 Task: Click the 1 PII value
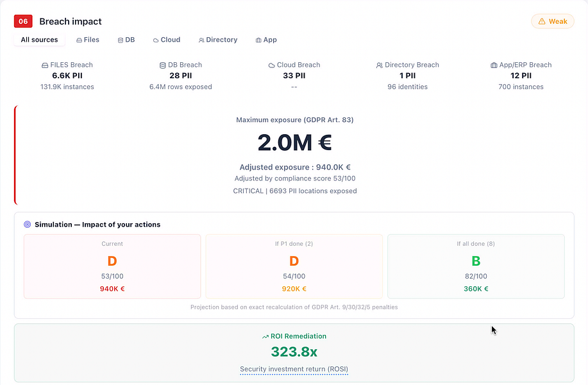tap(408, 76)
